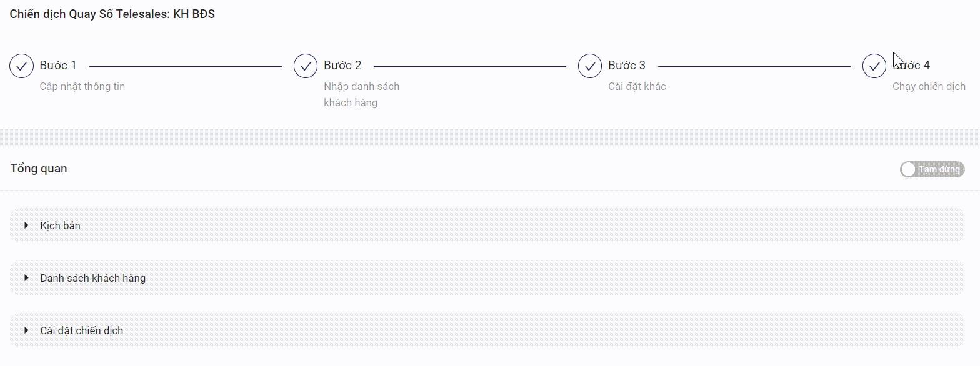The image size is (980, 366).
Task: Open Chạy chiến dịch step description
Action: click(x=929, y=87)
